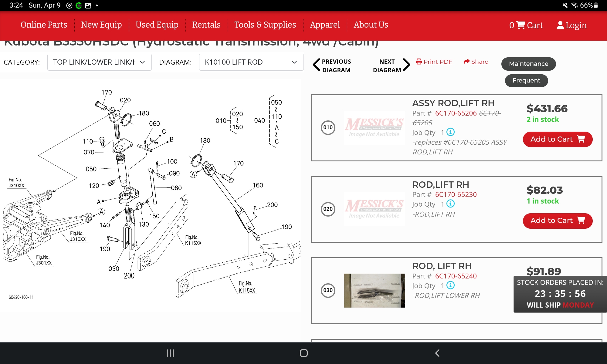Select reference circle 010
Screen dimensions: 607x364
tap(328, 127)
